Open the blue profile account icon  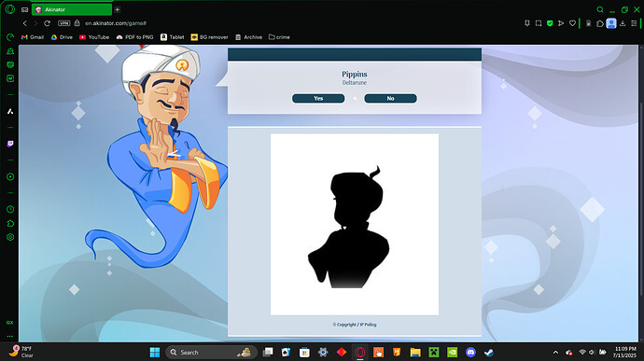pos(611,23)
